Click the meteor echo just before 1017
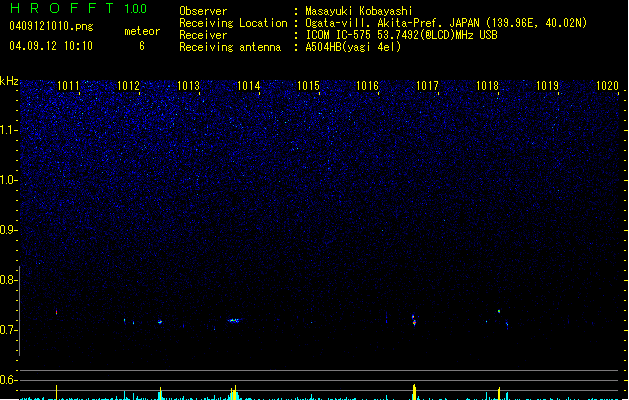This screenshot has width=629, height=400. [414, 320]
